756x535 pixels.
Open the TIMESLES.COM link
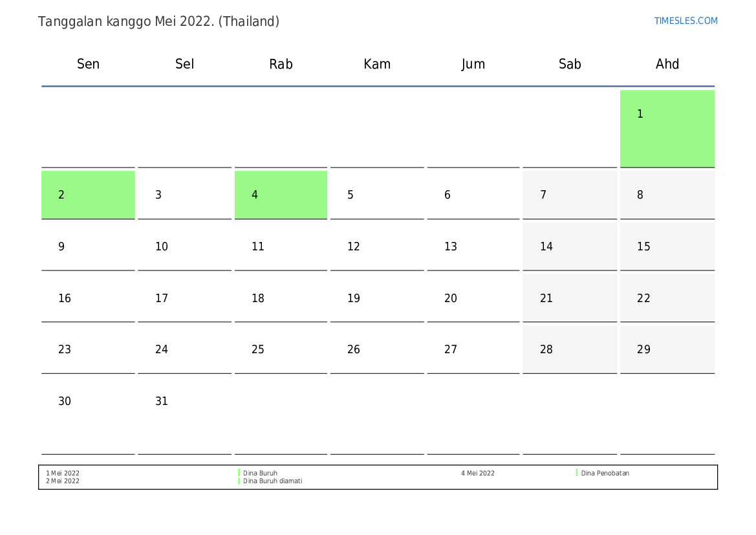(x=686, y=21)
